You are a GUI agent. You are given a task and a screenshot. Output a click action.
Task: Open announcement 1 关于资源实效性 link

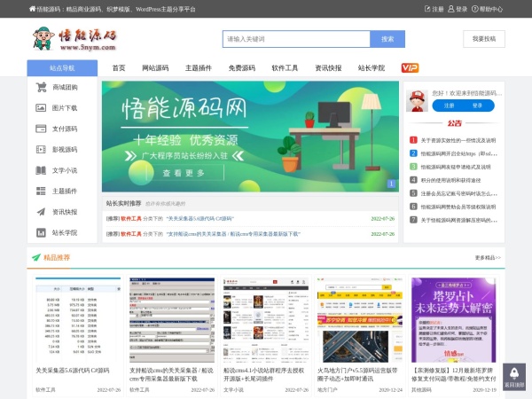(x=458, y=140)
